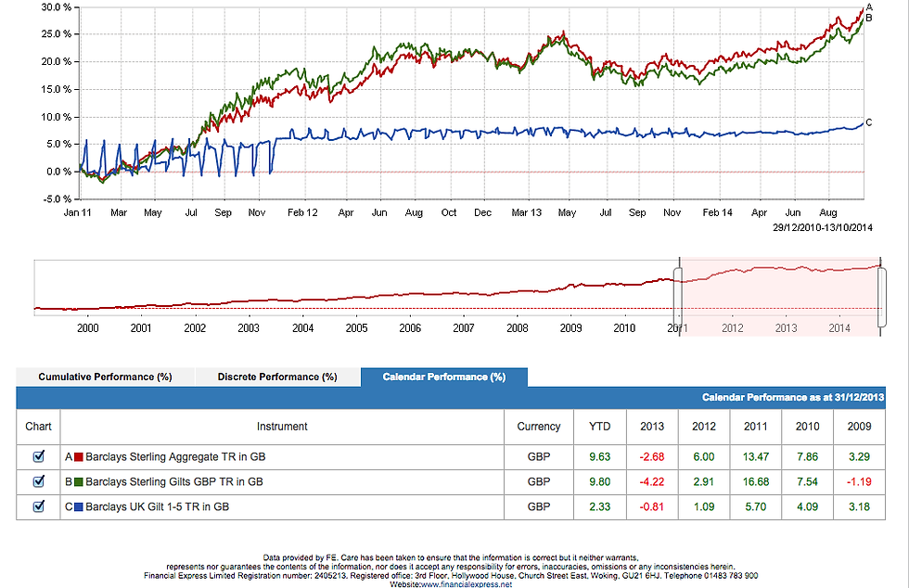Click Calendar Performance as at 31/12/2013 header
Image resolution: width=909 pixels, height=588 pixels.
click(x=793, y=398)
